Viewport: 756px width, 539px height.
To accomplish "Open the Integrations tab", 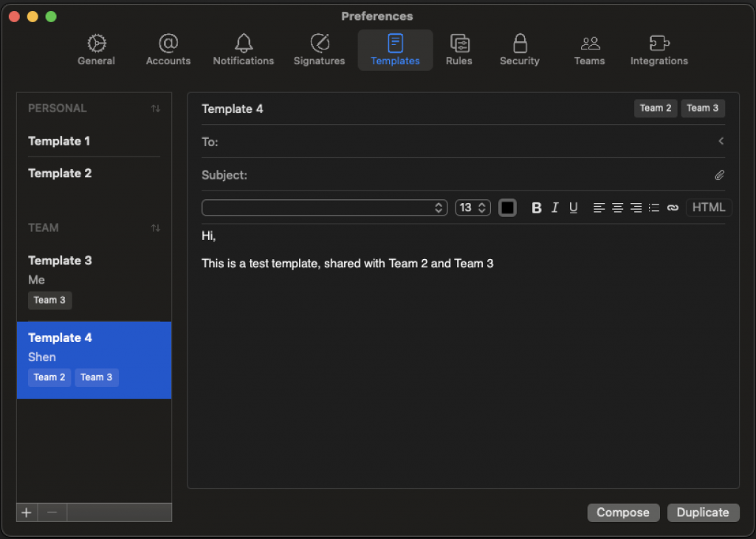I will click(x=659, y=50).
